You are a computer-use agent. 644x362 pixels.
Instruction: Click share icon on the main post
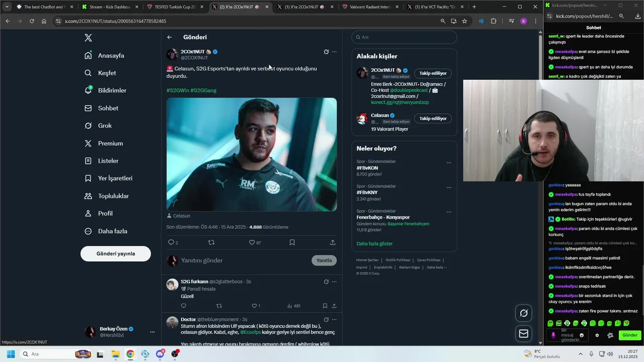(333, 242)
